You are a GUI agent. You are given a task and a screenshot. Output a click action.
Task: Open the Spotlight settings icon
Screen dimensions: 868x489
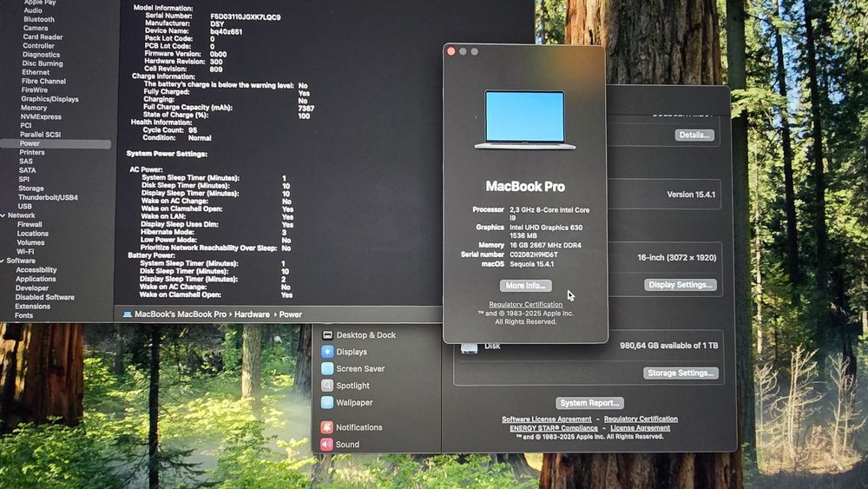point(327,386)
